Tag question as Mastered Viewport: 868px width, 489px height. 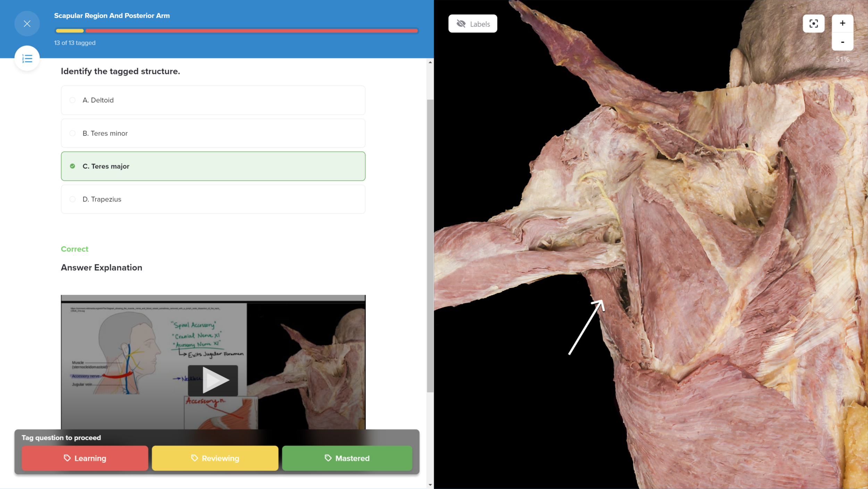[x=347, y=458]
